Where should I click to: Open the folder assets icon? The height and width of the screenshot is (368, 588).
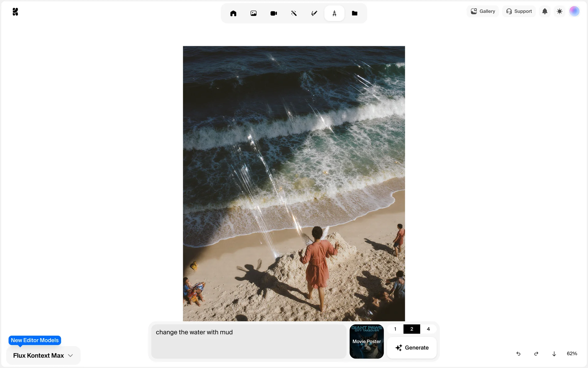(354, 13)
